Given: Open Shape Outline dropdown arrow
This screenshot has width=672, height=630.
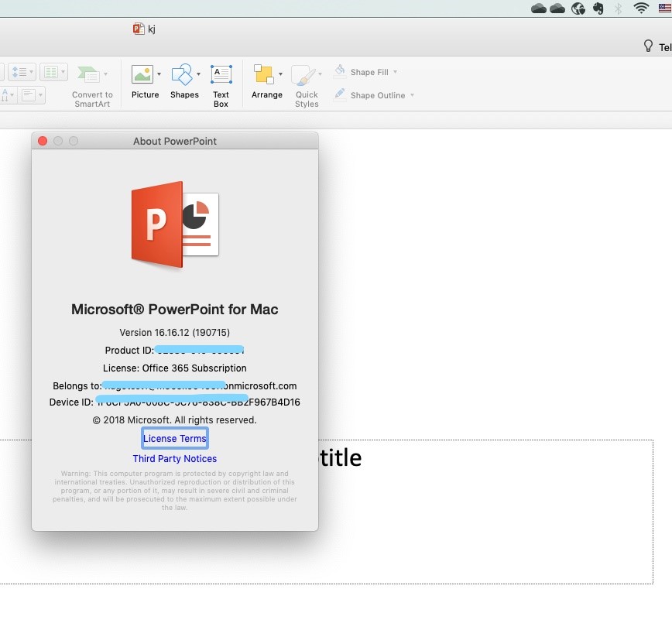Looking at the screenshot, I should pyautogui.click(x=413, y=95).
